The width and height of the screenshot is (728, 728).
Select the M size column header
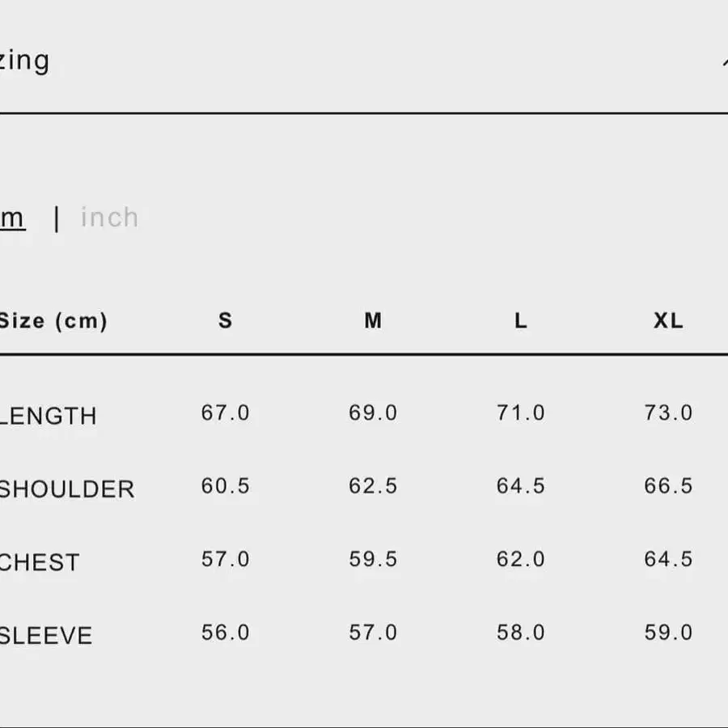tap(373, 321)
